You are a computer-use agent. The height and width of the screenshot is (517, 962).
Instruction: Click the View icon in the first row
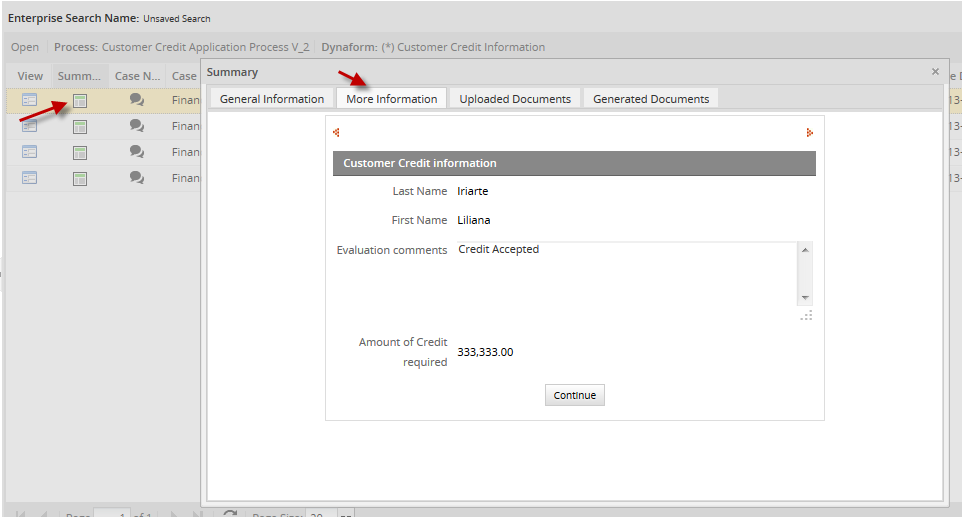30,100
